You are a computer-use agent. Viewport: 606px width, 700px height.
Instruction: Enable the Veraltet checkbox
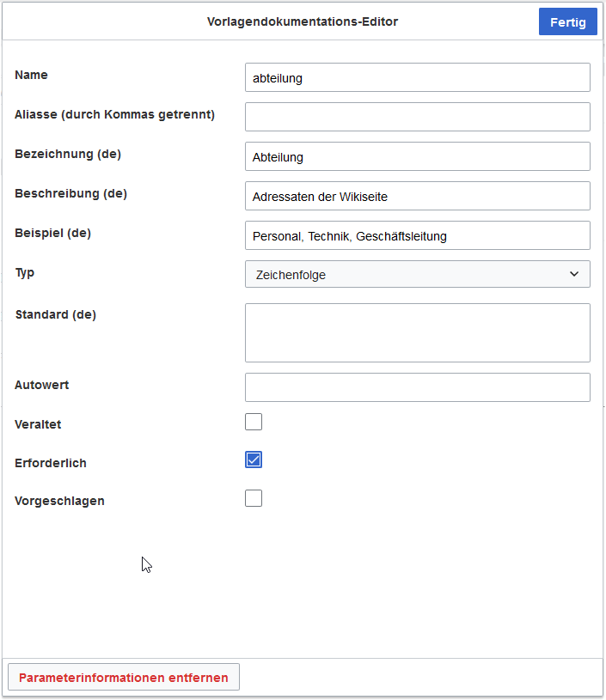(254, 422)
